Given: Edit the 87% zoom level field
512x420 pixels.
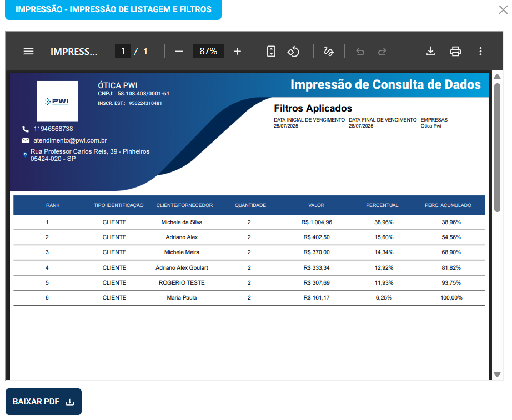Looking at the screenshot, I should pyautogui.click(x=208, y=52).
